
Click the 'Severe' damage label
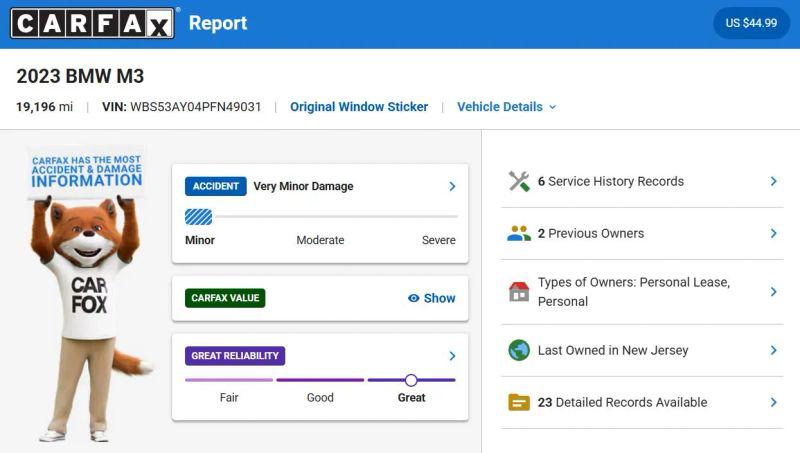click(439, 240)
